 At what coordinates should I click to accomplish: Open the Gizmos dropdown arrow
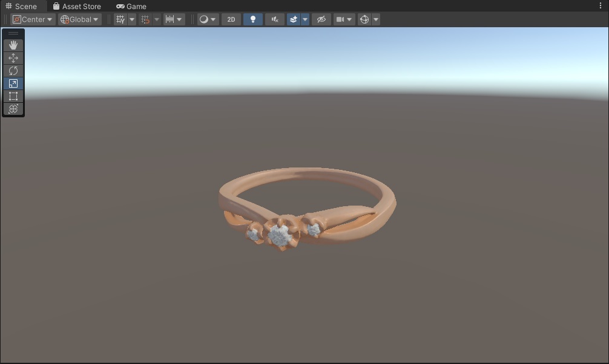click(x=375, y=19)
